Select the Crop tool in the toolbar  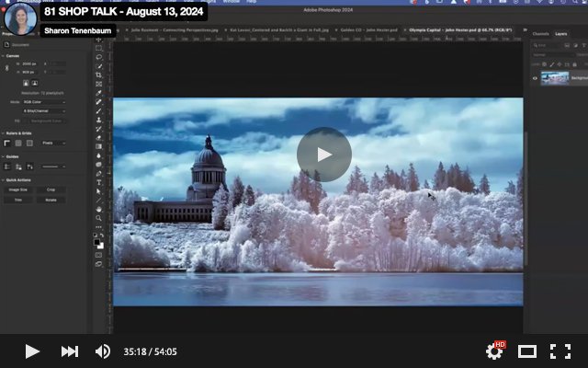click(98, 75)
